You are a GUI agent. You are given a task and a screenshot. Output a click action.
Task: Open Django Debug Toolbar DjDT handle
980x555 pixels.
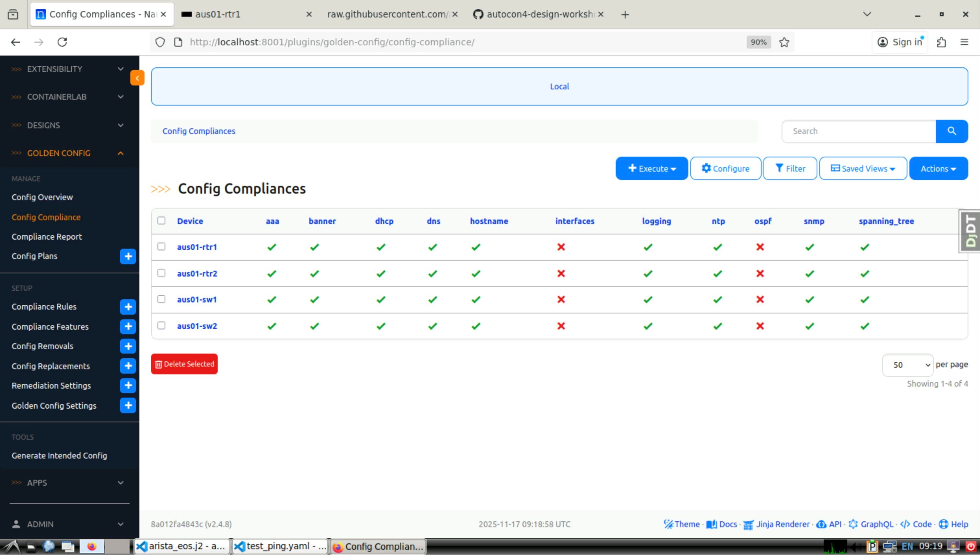(x=970, y=231)
